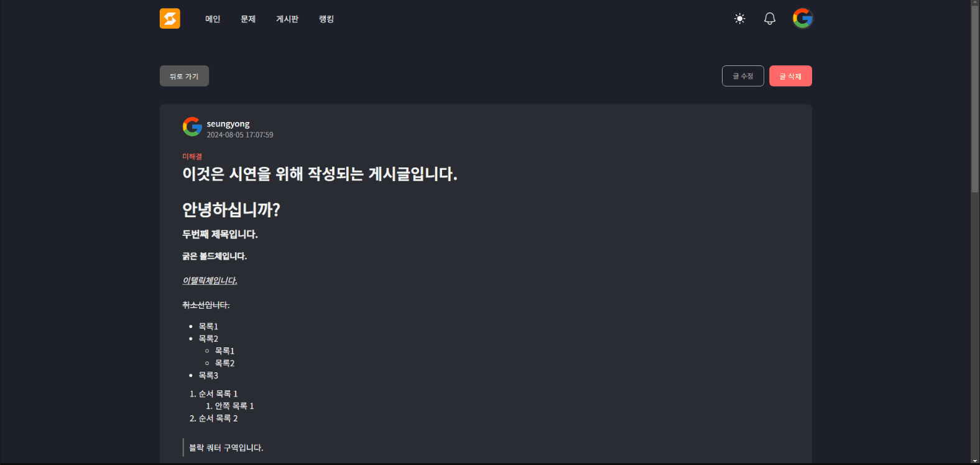Click the post title text
This screenshot has height=465, width=980.
tap(320, 174)
